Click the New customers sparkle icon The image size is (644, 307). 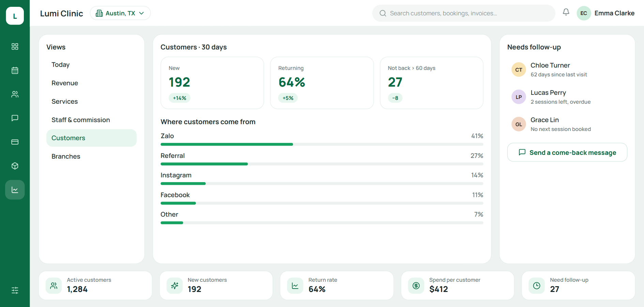175,286
